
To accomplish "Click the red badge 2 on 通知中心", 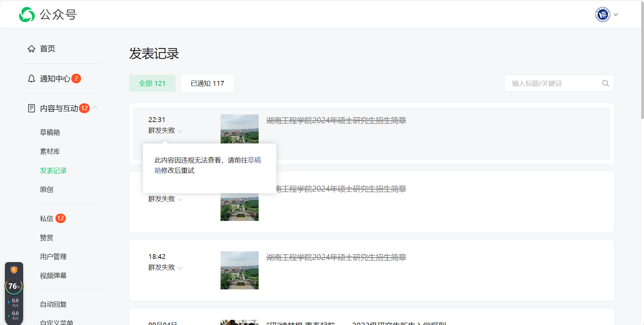I will point(76,78).
